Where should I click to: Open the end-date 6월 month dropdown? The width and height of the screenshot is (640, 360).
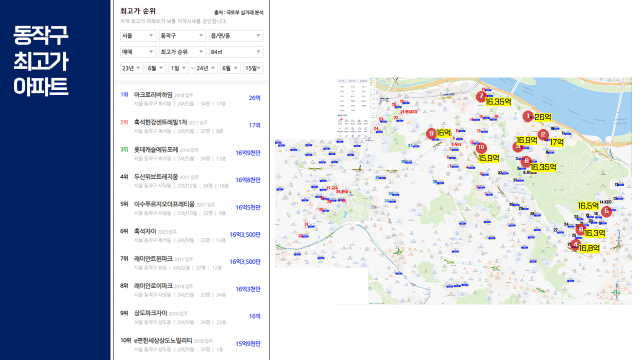[230, 68]
